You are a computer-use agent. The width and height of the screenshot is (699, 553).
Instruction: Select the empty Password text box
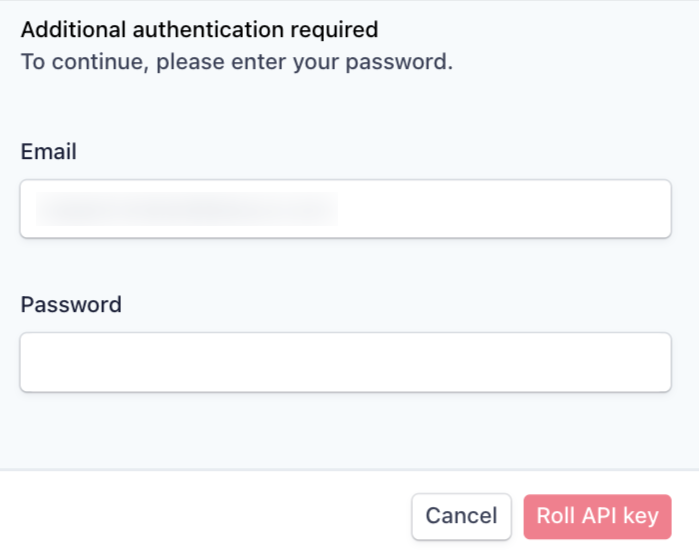tap(345, 362)
